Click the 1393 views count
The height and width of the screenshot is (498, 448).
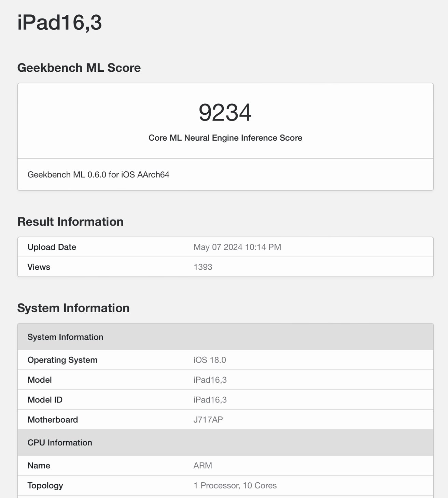click(x=203, y=267)
